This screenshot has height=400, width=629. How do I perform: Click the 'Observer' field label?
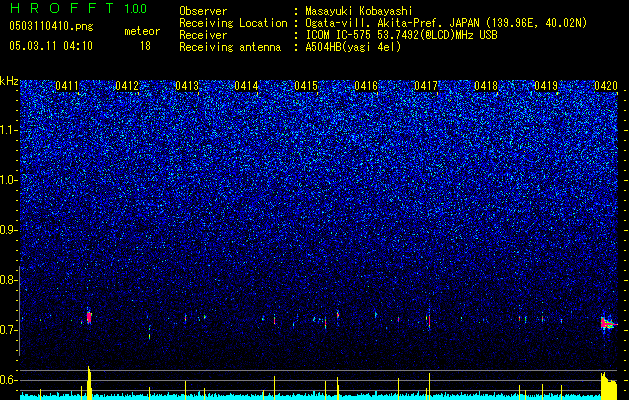pyautogui.click(x=203, y=11)
